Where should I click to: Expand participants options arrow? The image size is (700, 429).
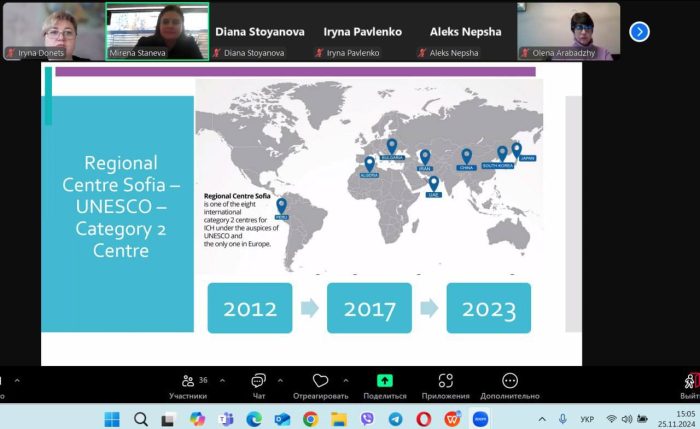[222, 381]
